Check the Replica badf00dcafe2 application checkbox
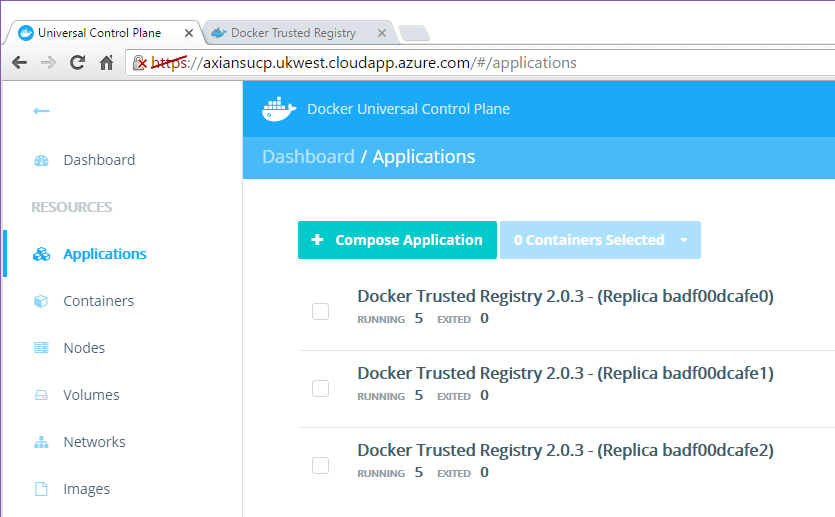Image resolution: width=835 pixels, height=517 pixels. point(320,465)
